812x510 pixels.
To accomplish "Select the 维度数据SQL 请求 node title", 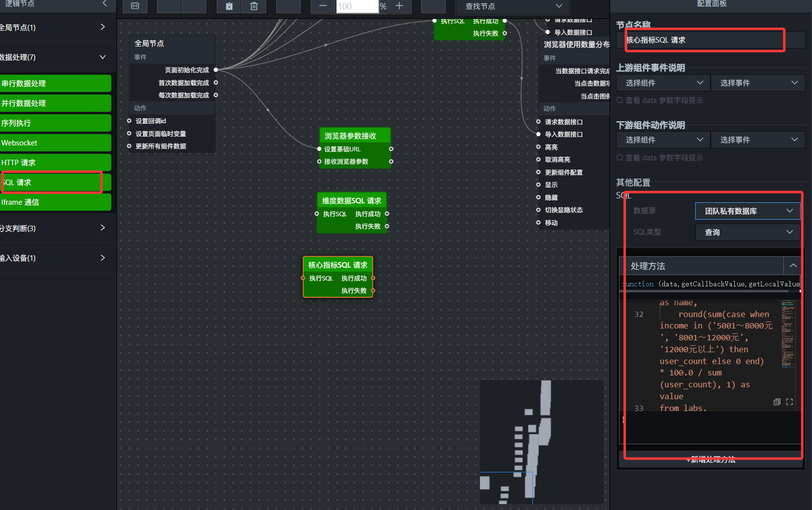I will [x=352, y=201].
